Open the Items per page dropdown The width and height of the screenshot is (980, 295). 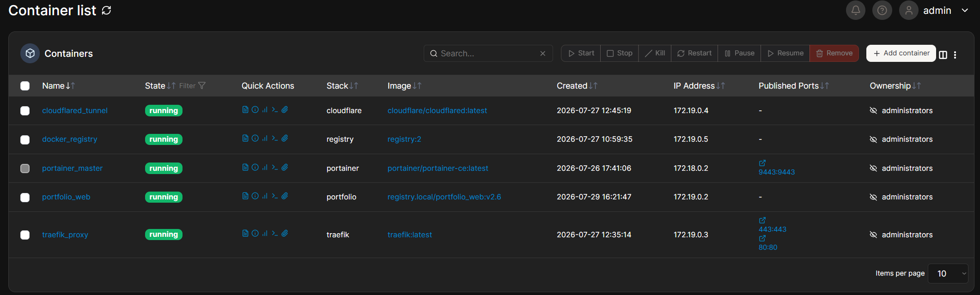(x=948, y=273)
